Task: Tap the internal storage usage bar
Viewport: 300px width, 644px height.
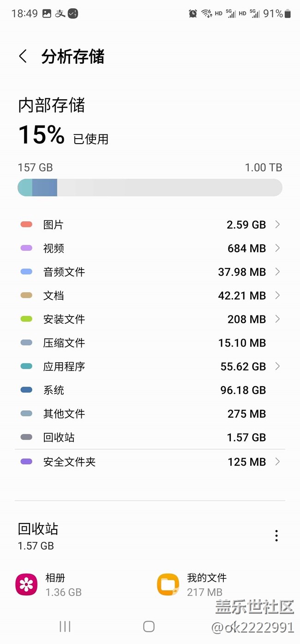Action: [150, 188]
